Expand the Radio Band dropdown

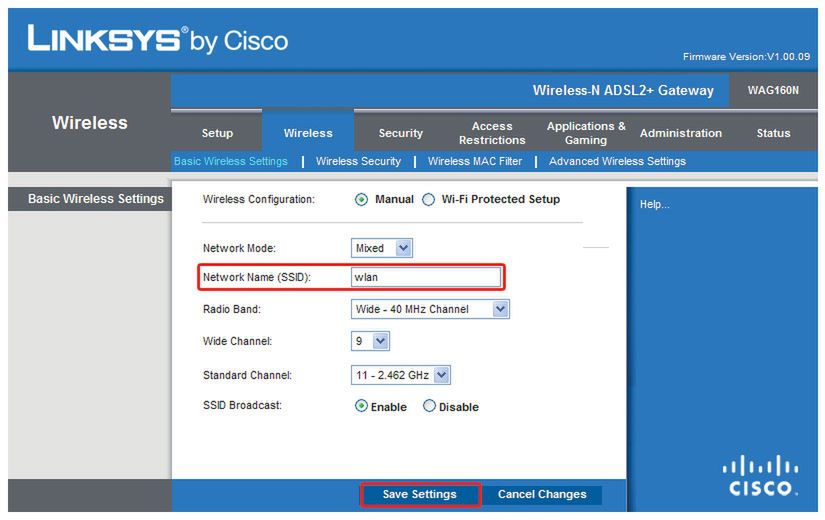pos(430,309)
